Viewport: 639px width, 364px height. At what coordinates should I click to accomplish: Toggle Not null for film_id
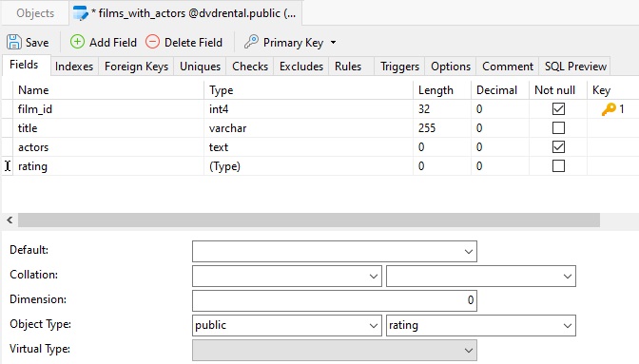[x=558, y=108]
